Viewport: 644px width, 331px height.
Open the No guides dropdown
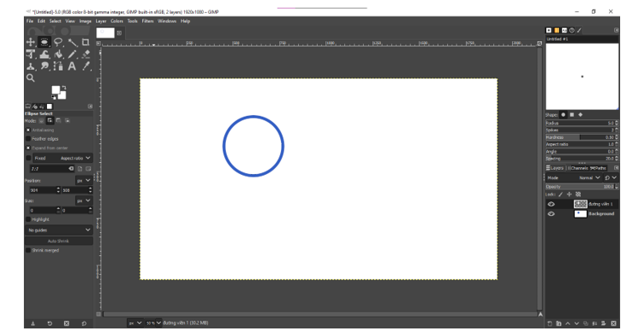click(x=59, y=229)
